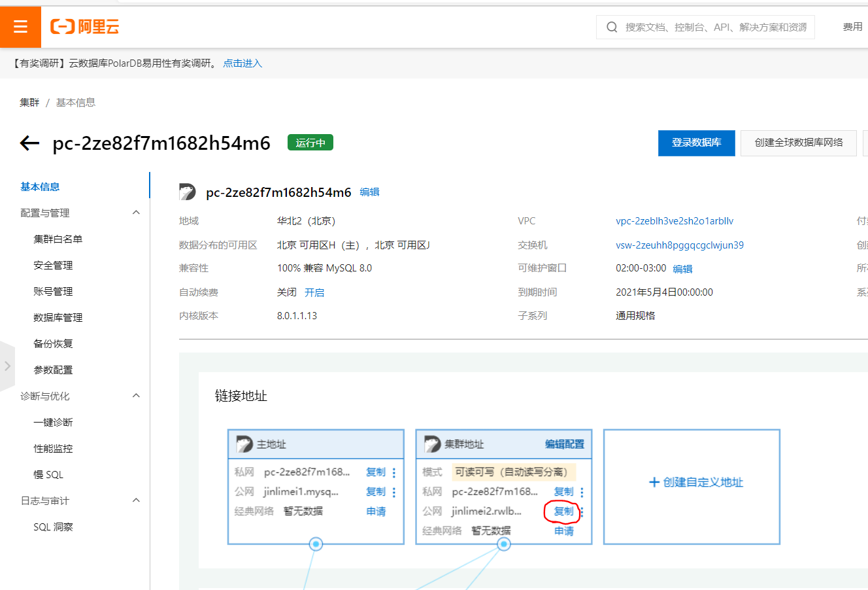Click the plus icon on 创建自定义地址 card

click(x=654, y=482)
